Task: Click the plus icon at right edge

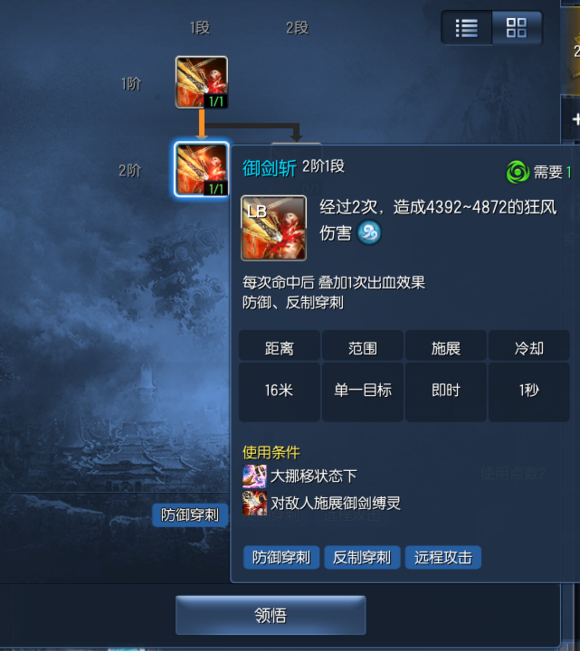Action: click(575, 119)
